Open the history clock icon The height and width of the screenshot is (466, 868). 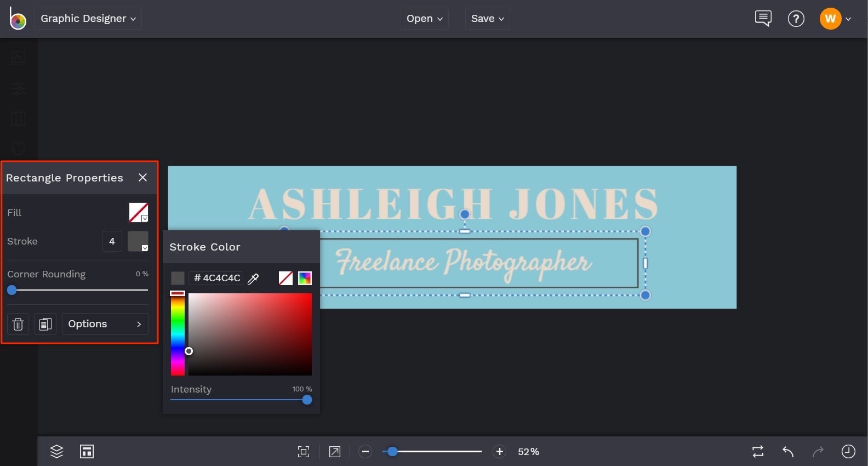point(848,452)
